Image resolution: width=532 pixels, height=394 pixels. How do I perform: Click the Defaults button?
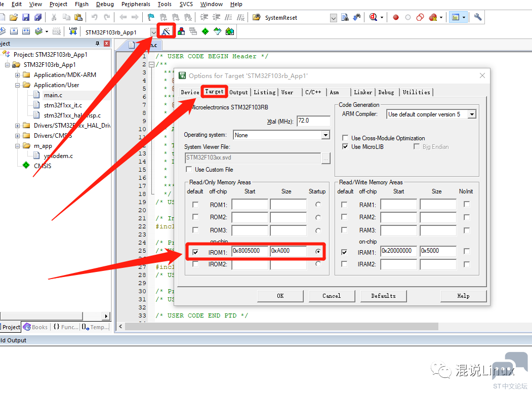click(383, 296)
